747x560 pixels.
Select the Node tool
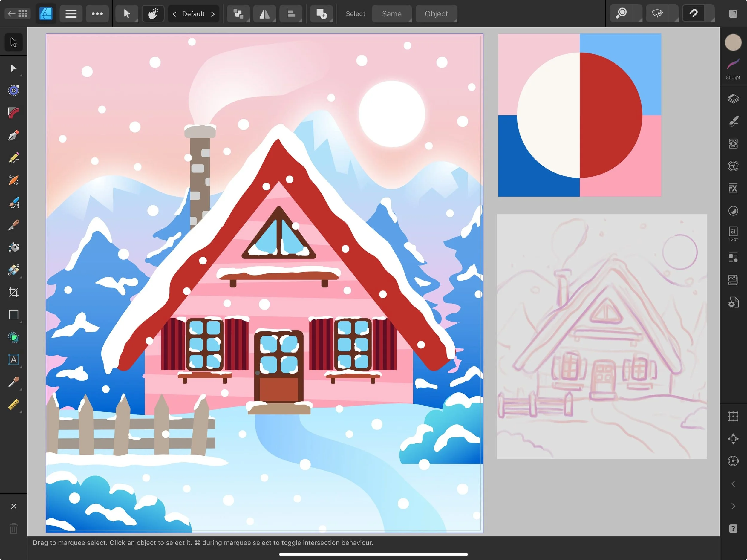[13, 68]
